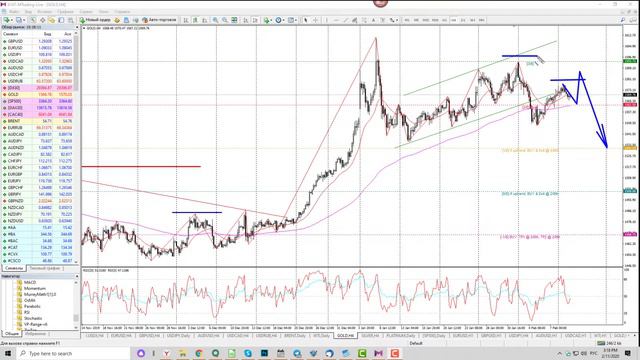Select Stochastic indicator in Navigator
Viewport: 640px width, 360px height.
click(x=33, y=318)
